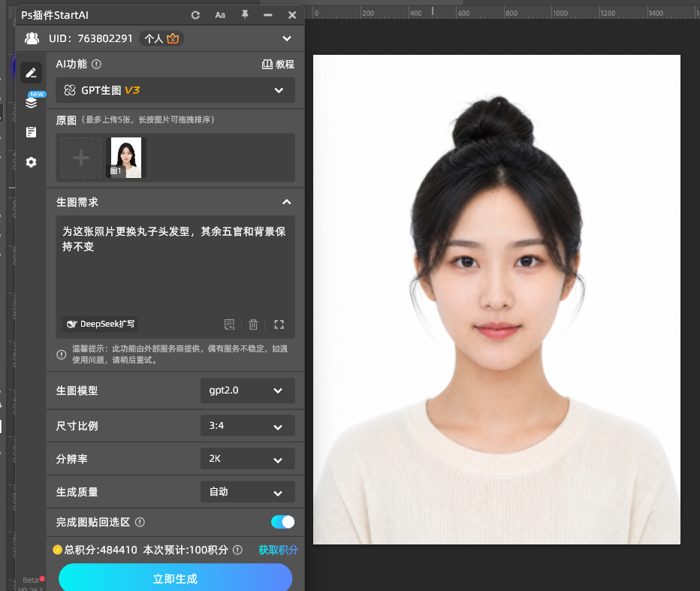Select the edit pencil sidebar icon
This screenshot has width=700, height=591.
coord(32,73)
